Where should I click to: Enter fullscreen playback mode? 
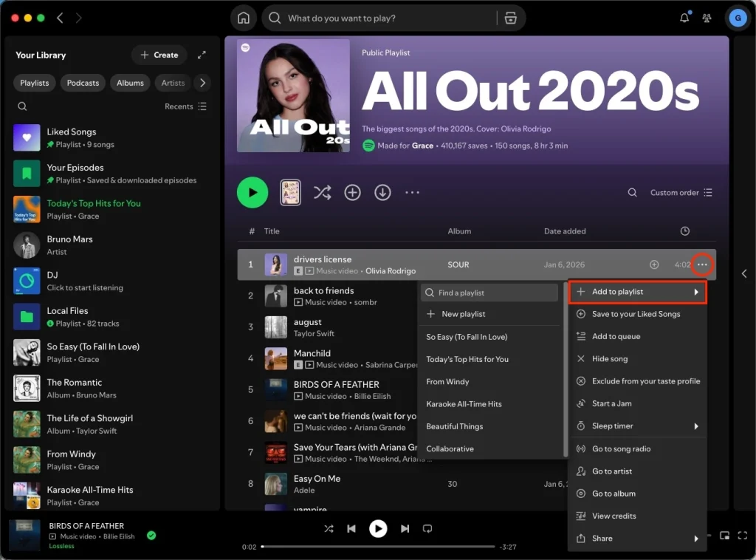(743, 536)
